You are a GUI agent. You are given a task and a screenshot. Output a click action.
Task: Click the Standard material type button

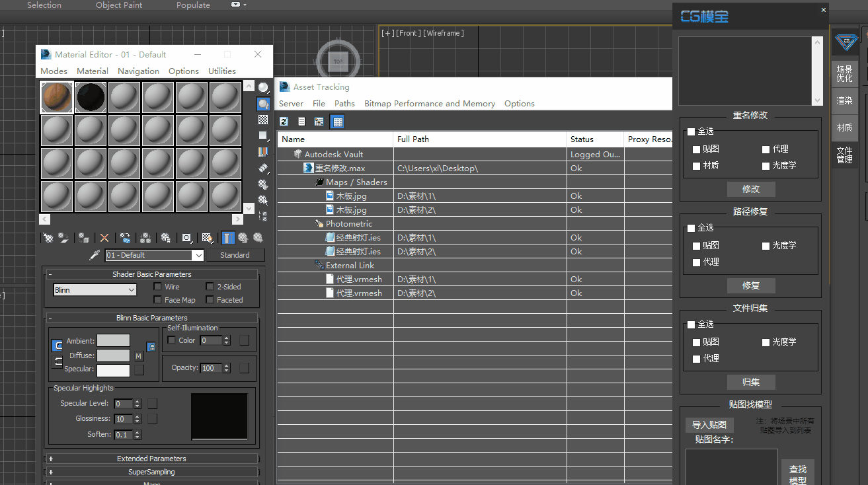(x=235, y=255)
